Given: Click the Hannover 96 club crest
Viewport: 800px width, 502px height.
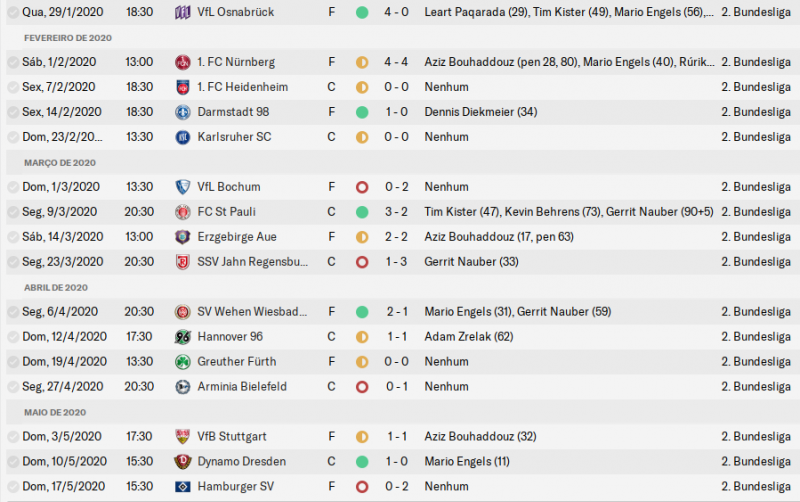Looking at the screenshot, I should point(182,337).
